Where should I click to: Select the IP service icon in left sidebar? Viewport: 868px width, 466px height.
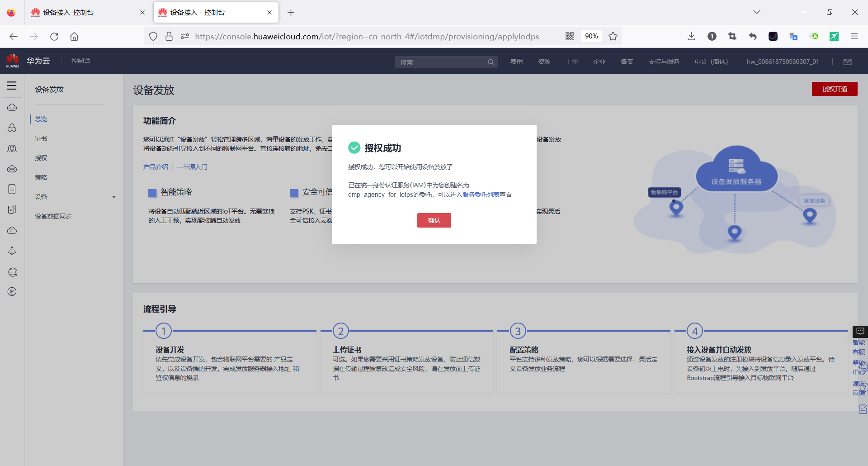tap(12, 291)
